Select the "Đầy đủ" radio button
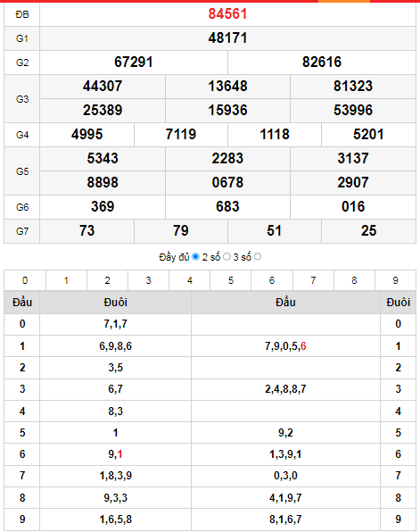Screen dimensions: 420x532 tap(195, 257)
